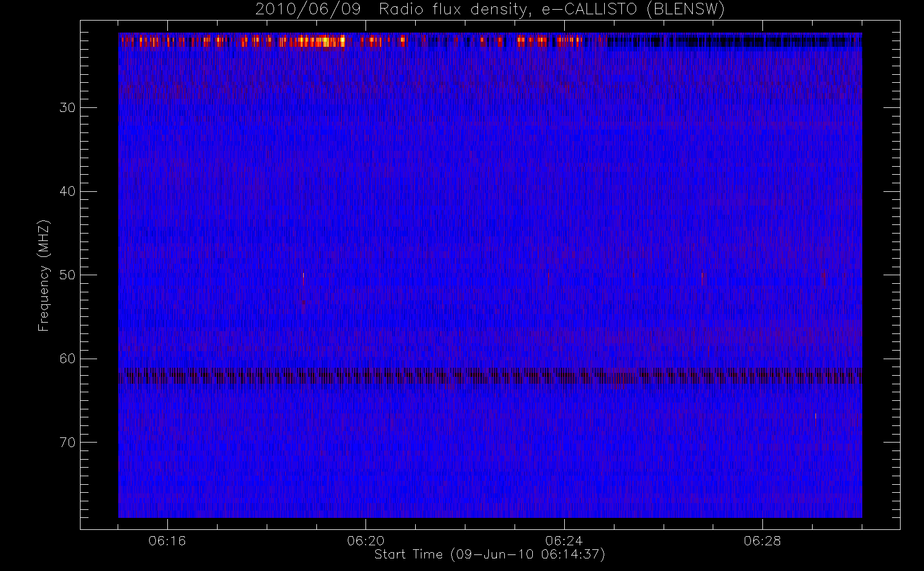This screenshot has width=924, height=571.
Task: Click the 06:28 time tick label
Action: point(762,541)
